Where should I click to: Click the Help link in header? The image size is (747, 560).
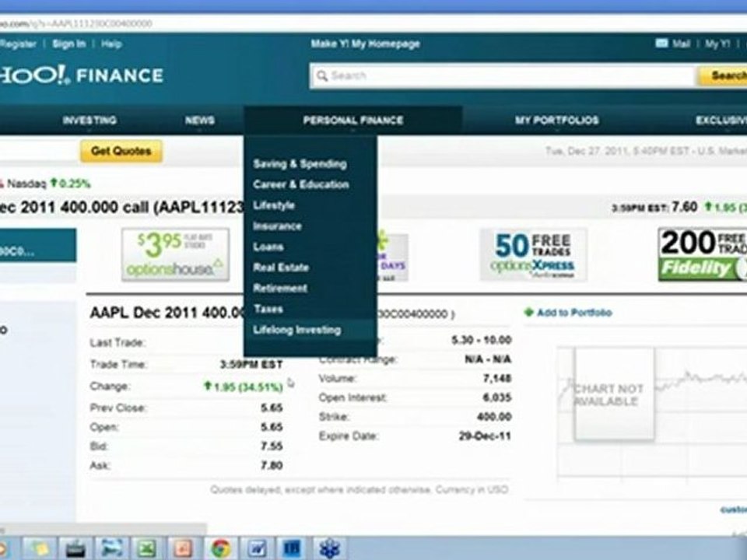pos(111,44)
